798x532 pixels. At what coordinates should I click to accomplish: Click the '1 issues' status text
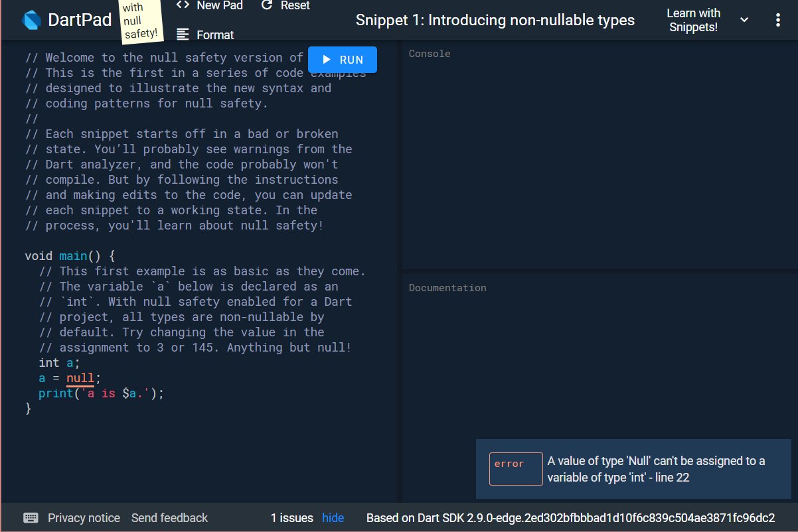point(291,518)
